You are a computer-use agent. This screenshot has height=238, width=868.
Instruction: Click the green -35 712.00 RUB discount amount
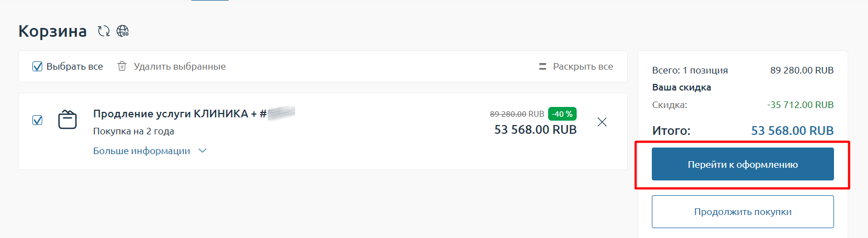(x=800, y=105)
